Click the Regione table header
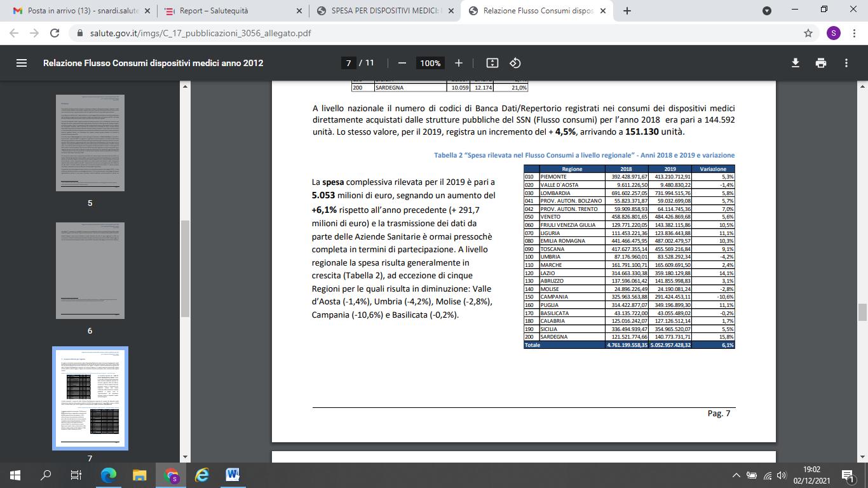This screenshot has height=488, width=868. (x=572, y=169)
